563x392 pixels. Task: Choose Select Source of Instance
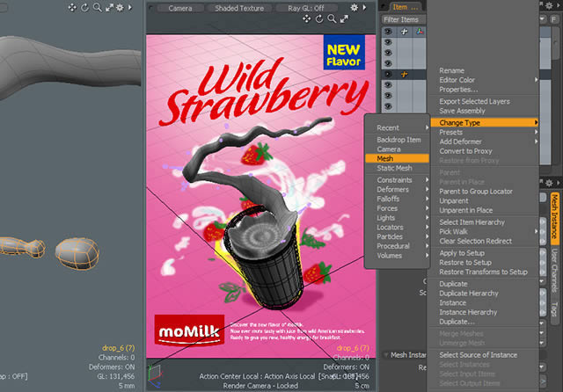coord(484,355)
